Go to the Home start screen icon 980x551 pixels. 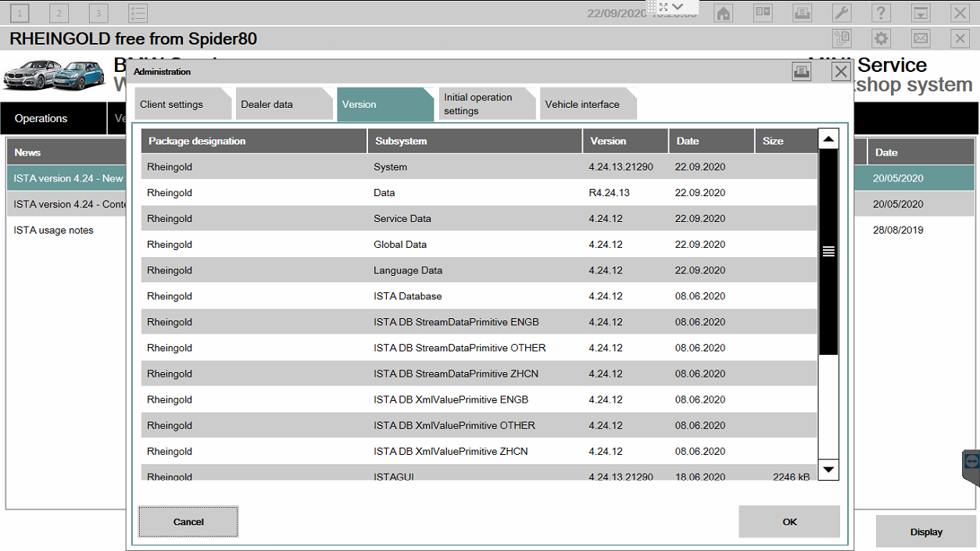click(x=724, y=13)
